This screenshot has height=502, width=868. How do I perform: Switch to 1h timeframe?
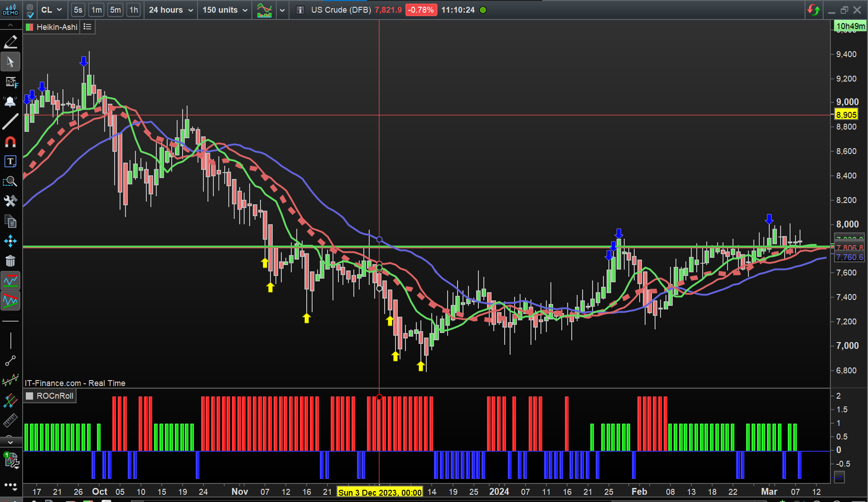134,10
